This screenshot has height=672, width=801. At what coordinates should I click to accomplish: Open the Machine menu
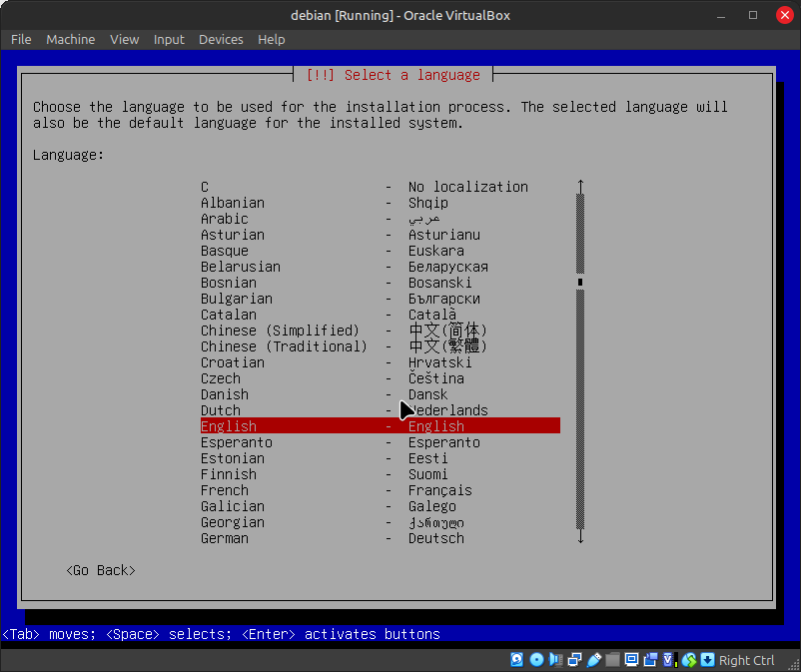click(71, 39)
